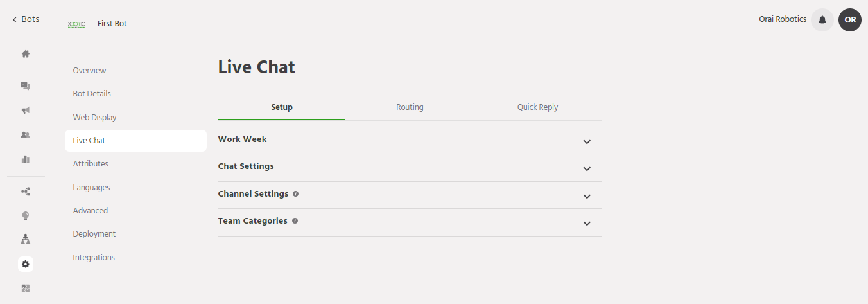Expand the Team Categories section
This screenshot has height=304, width=868.
(x=586, y=224)
